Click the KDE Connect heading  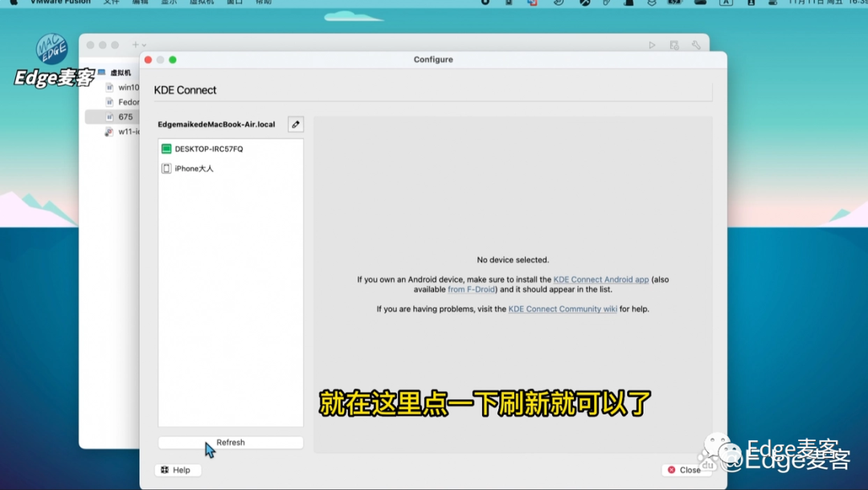[x=185, y=90]
